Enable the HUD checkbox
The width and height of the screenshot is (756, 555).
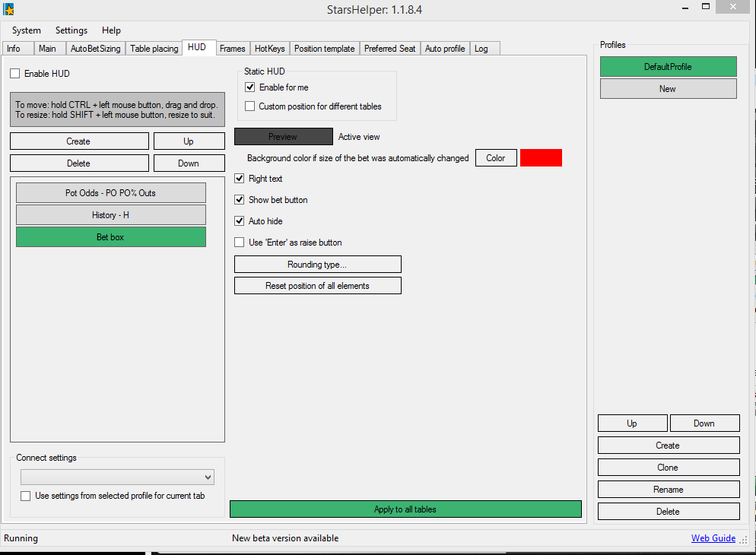coord(15,74)
